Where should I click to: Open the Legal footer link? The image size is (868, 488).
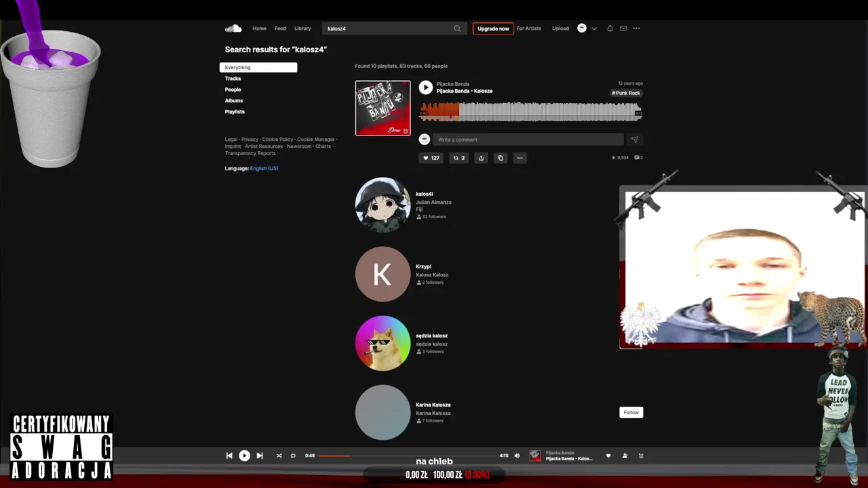[x=231, y=140]
